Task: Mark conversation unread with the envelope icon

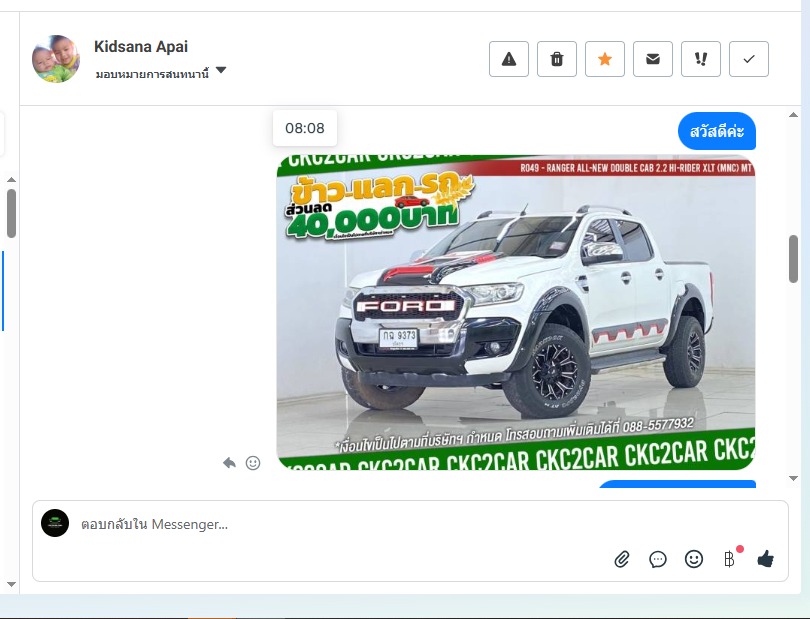Action: tap(653, 59)
